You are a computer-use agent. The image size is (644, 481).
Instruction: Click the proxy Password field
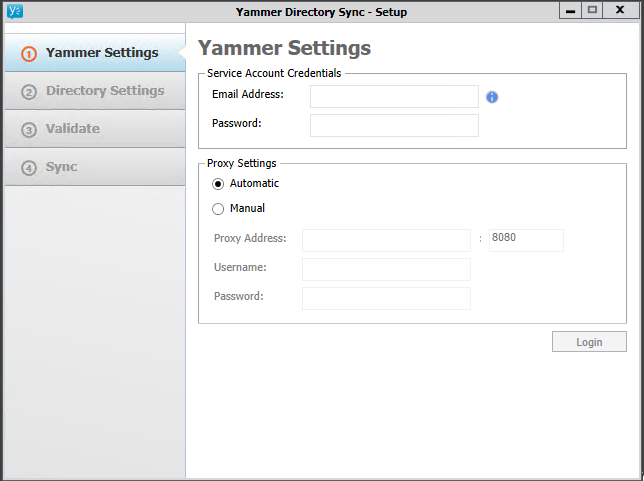386,298
